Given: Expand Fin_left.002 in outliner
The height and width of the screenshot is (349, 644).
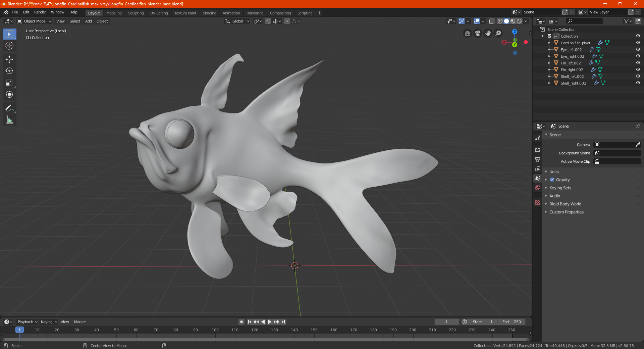Looking at the screenshot, I should (549, 63).
